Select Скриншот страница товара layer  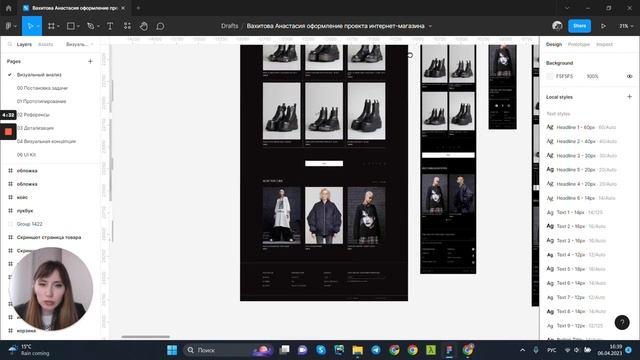[49, 237]
